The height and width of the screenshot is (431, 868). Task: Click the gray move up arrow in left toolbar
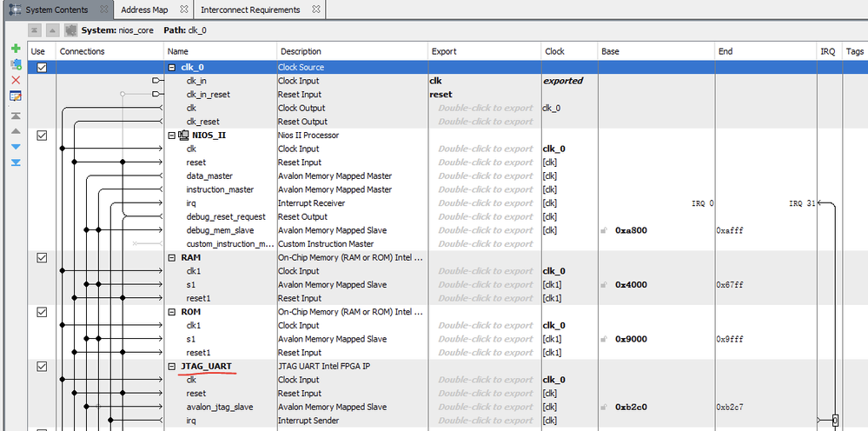tap(16, 131)
